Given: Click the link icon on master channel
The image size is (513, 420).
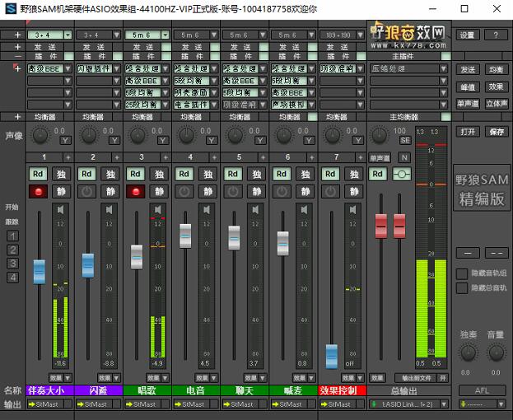Looking at the screenshot, I should pos(401,174).
